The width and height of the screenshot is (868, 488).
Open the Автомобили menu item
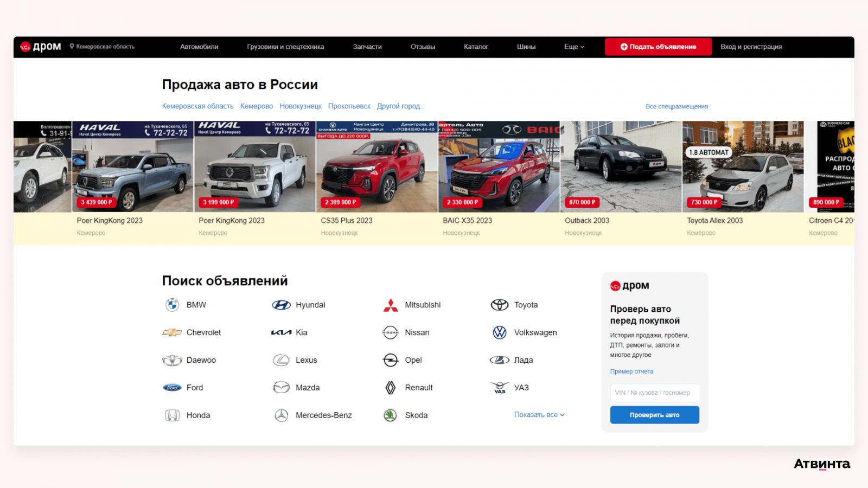point(199,47)
